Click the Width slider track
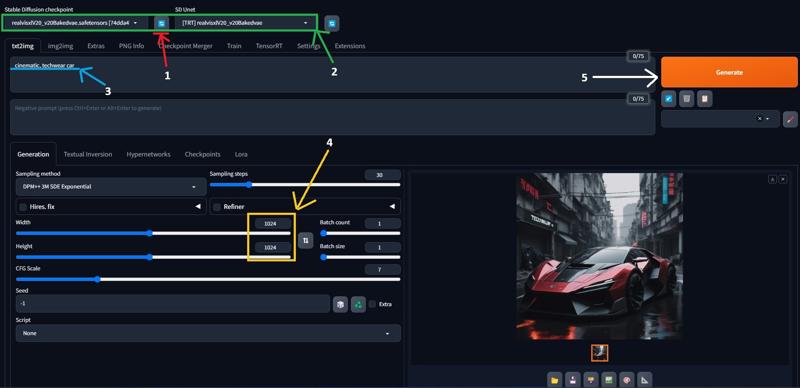Viewport: 800px width, 388px height. (x=153, y=233)
